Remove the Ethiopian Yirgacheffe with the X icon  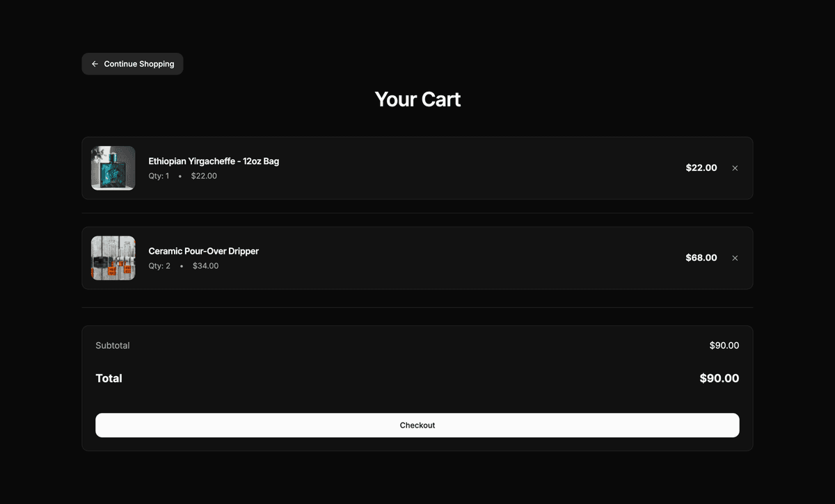(x=735, y=168)
